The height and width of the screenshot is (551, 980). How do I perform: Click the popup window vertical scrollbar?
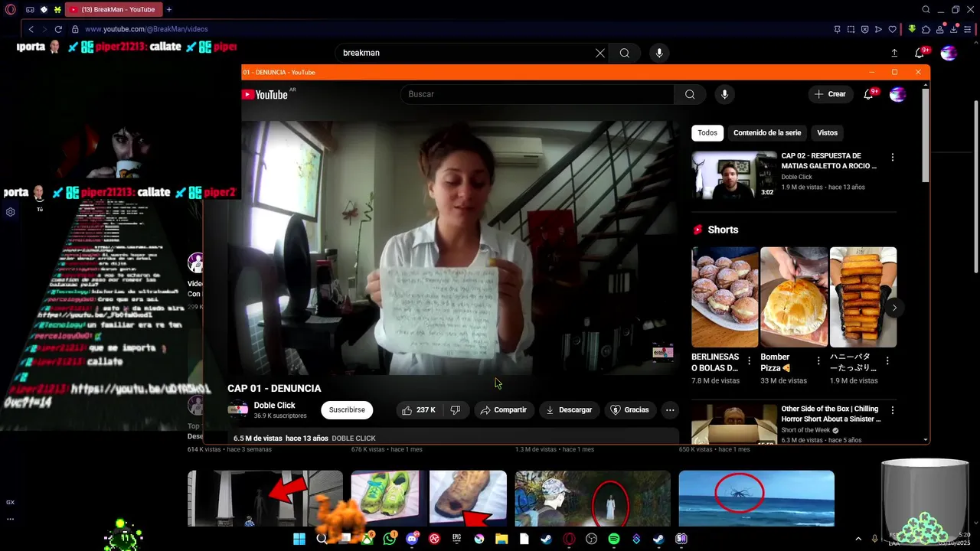pyautogui.click(x=926, y=136)
